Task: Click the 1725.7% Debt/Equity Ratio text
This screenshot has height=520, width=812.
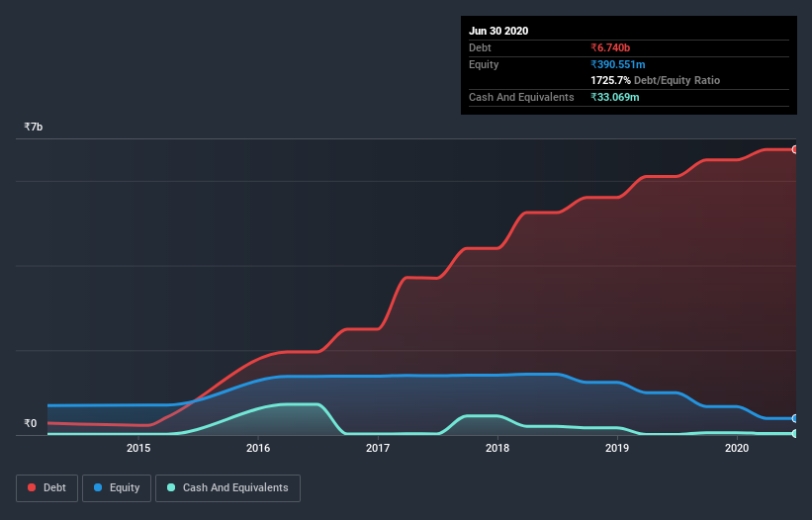Action: [655, 80]
